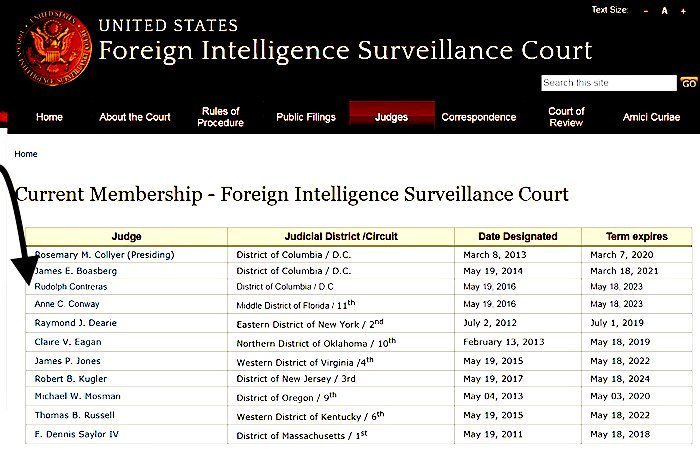This screenshot has height=454, width=700.
Task: Open Michael W. Mosman judge link
Action: point(78,396)
